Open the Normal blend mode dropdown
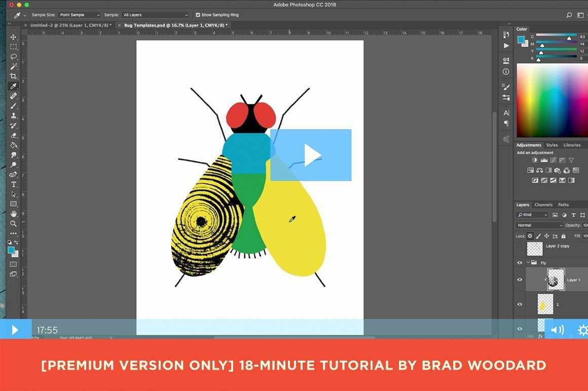The image size is (588, 391). coord(539,225)
